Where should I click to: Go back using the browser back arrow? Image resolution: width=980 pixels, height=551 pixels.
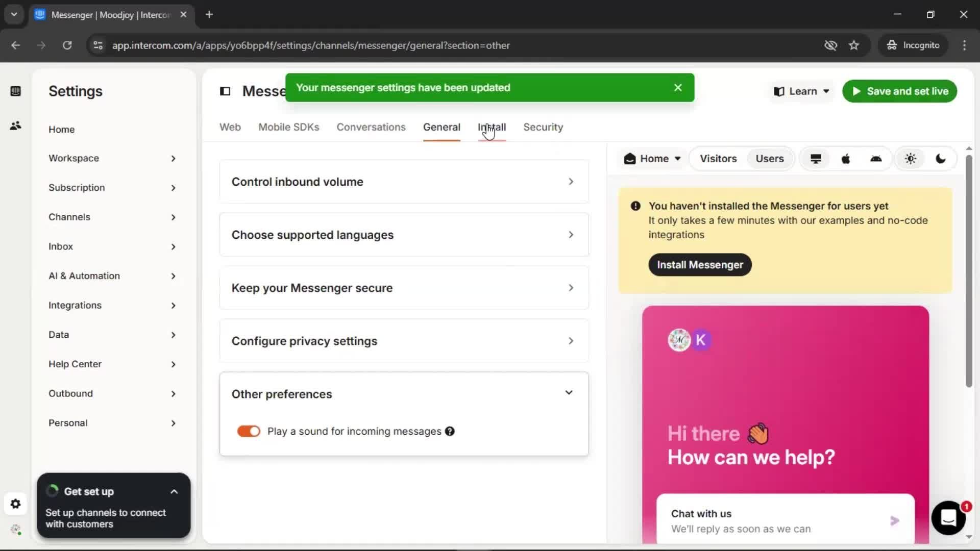[16, 45]
